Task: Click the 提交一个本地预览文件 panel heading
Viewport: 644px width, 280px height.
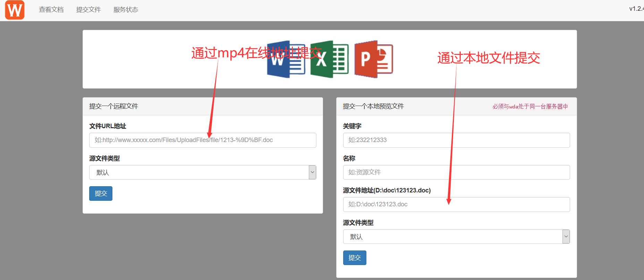Action: coord(373,106)
